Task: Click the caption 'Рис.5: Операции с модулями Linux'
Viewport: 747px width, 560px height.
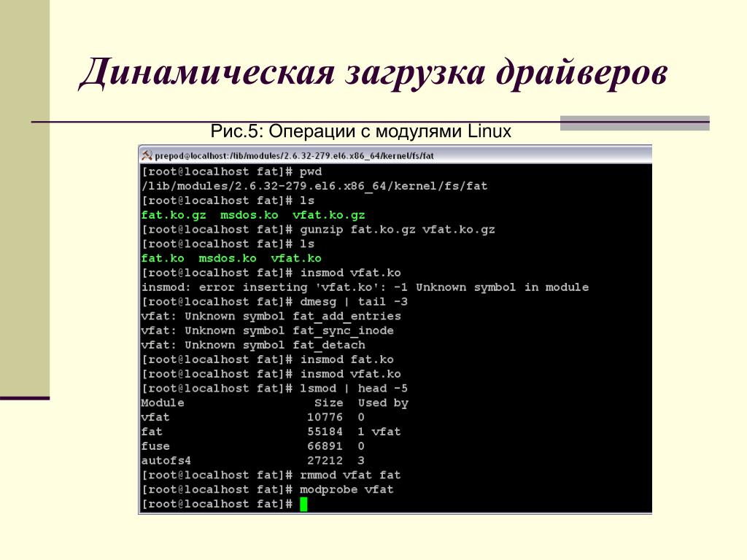Action: pyautogui.click(x=360, y=131)
